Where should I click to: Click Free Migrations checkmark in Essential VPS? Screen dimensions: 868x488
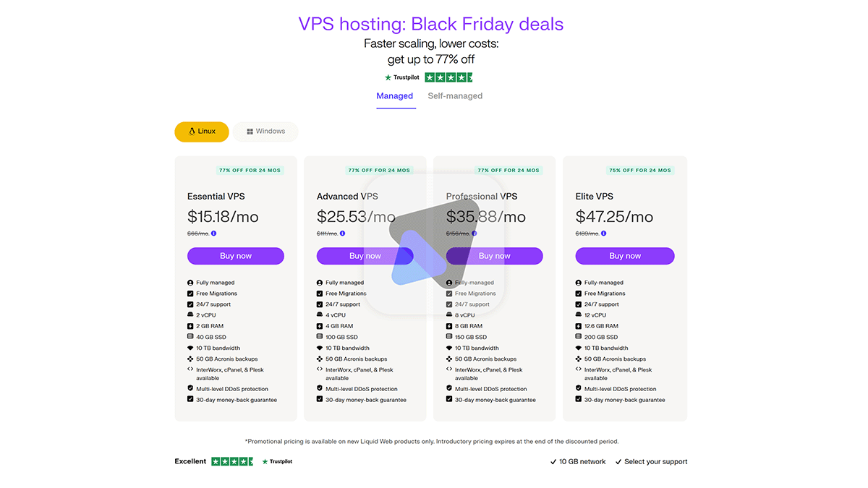pos(190,294)
